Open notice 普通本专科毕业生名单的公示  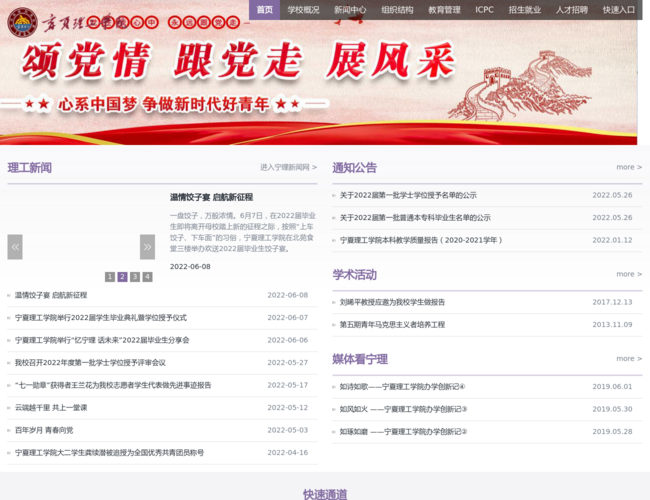coord(415,218)
